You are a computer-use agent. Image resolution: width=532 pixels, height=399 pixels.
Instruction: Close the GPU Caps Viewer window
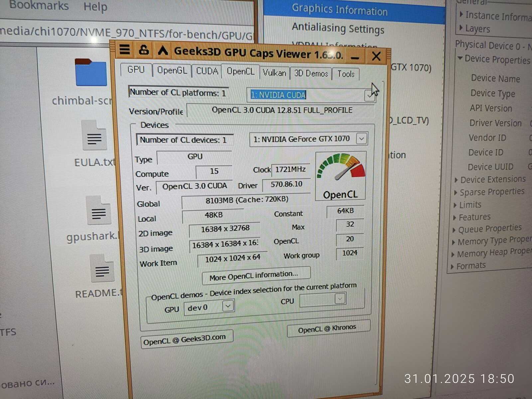[x=376, y=56]
